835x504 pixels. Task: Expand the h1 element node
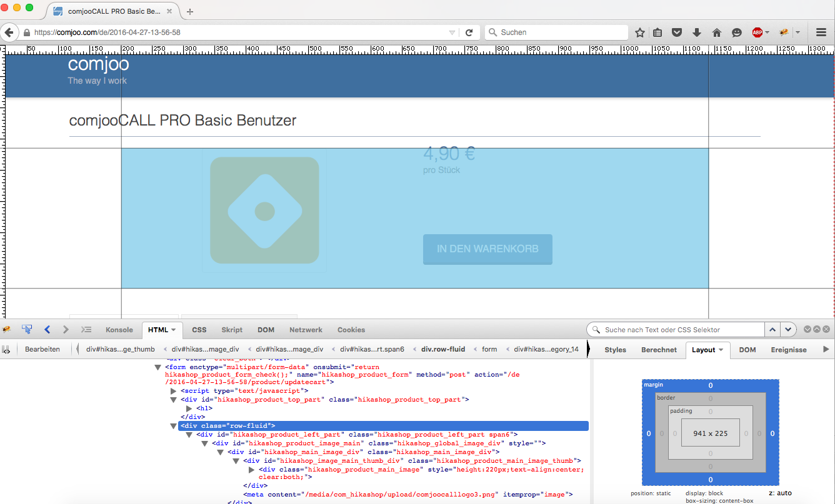click(x=190, y=408)
